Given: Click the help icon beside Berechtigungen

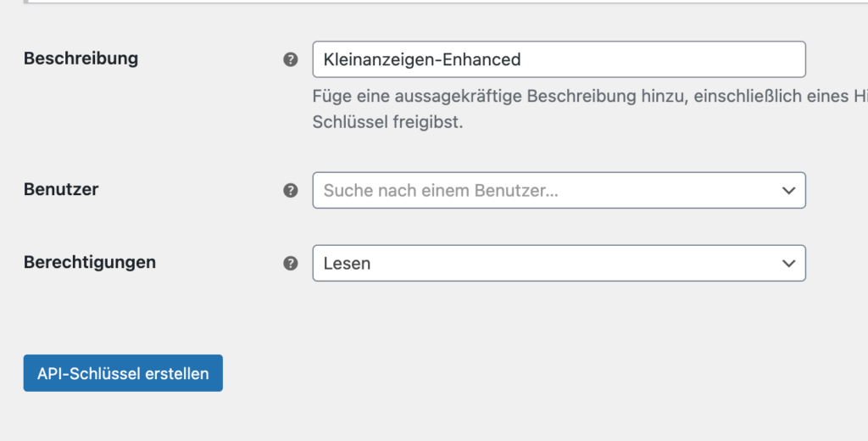Looking at the screenshot, I should coord(291,263).
